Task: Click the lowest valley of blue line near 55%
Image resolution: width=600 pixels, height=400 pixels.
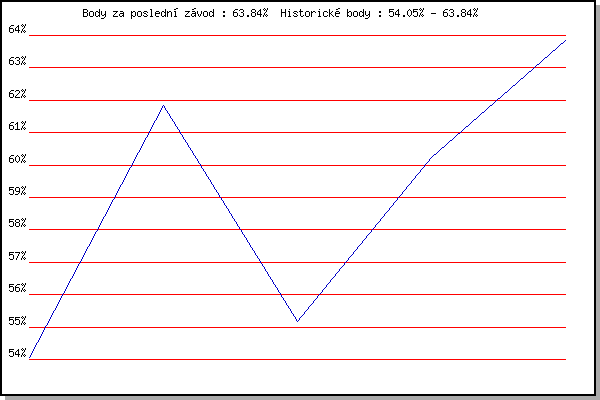Action: coord(297,321)
